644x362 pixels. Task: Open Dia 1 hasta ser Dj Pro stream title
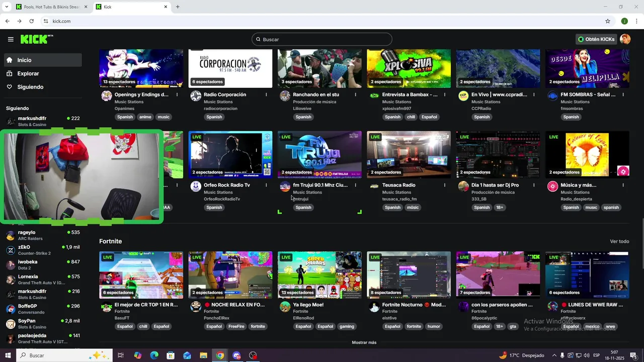(x=495, y=185)
